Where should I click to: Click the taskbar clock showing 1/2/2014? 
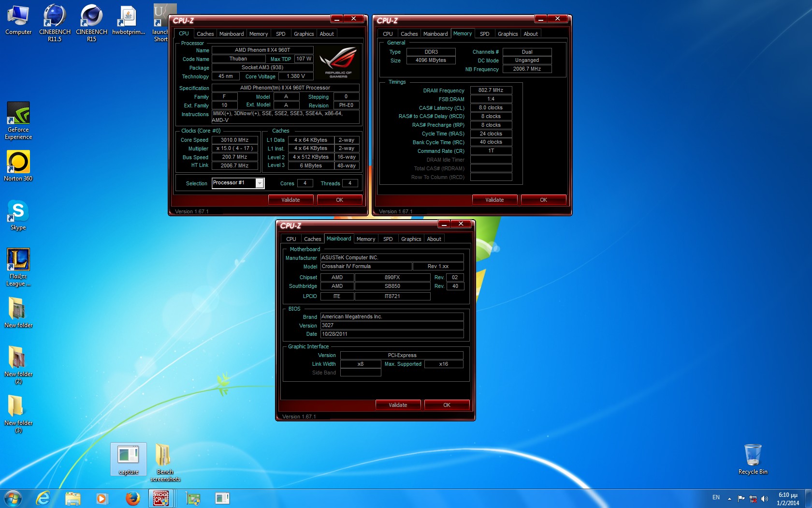click(788, 499)
